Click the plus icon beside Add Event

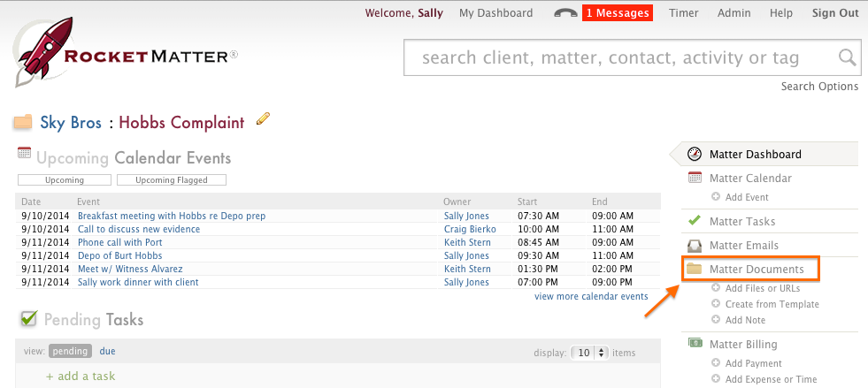(716, 197)
